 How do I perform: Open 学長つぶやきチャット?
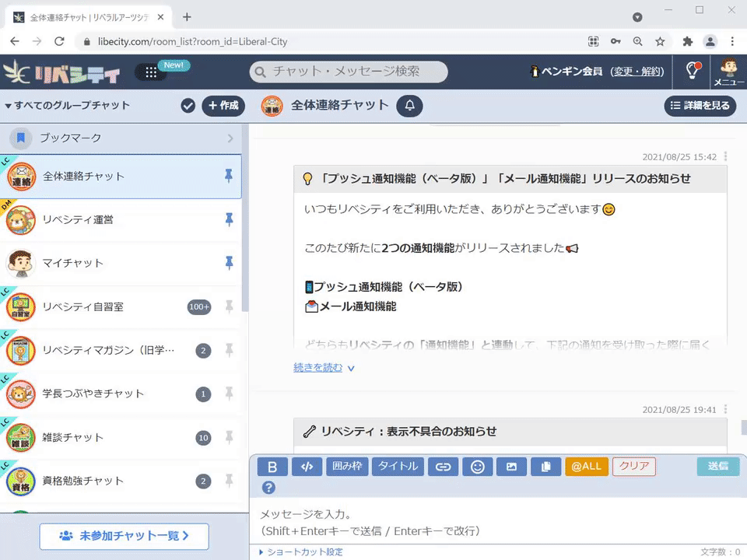pos(121,394)
